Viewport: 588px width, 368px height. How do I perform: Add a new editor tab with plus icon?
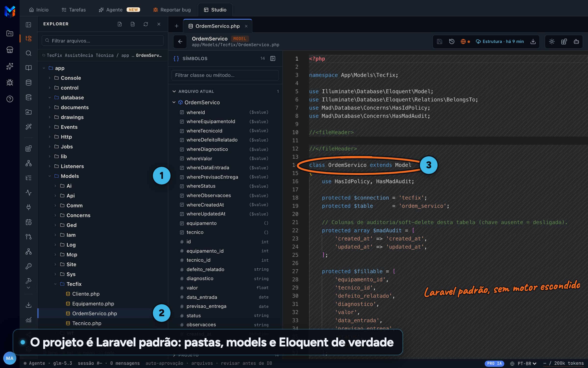point(176,26)
